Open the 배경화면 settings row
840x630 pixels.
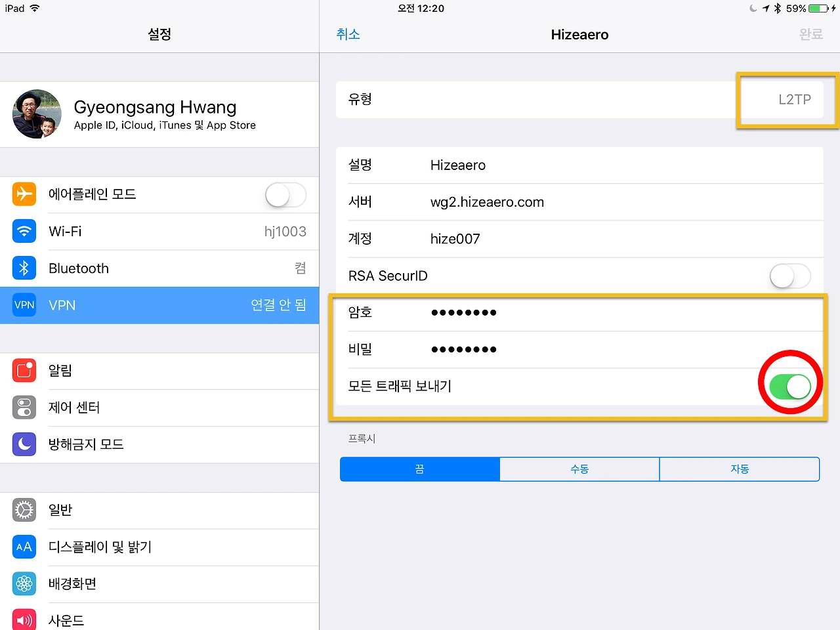(x=159, y=583)
